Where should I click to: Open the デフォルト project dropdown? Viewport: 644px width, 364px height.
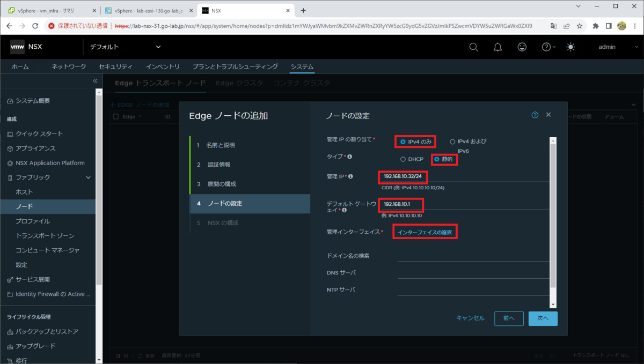[126, 47]
